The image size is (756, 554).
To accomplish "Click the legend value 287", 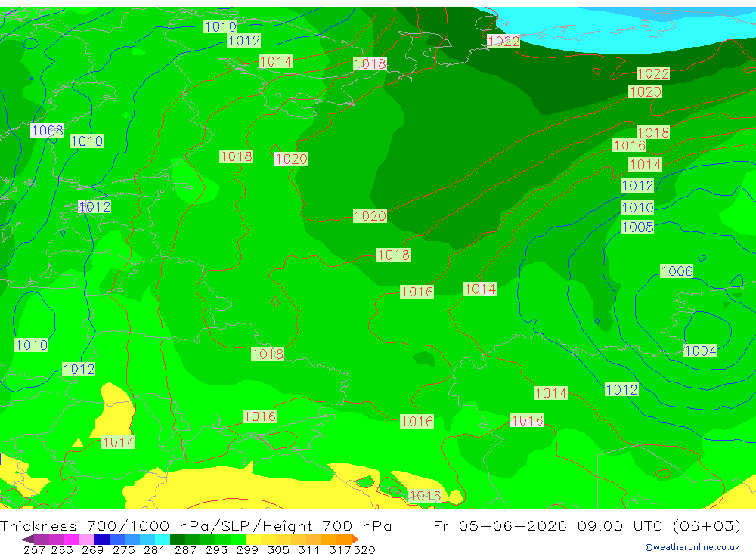I will (x=186, y=549).
